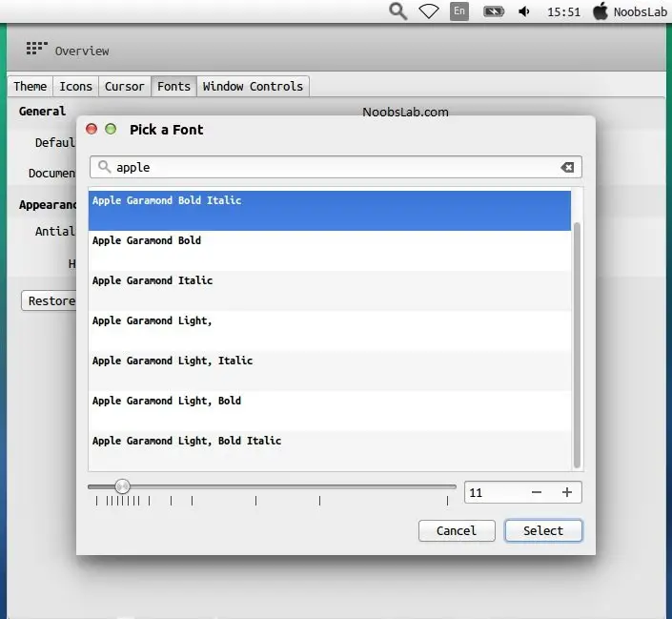
Task: Open the sound volume indicator
Action: [524, 11]
